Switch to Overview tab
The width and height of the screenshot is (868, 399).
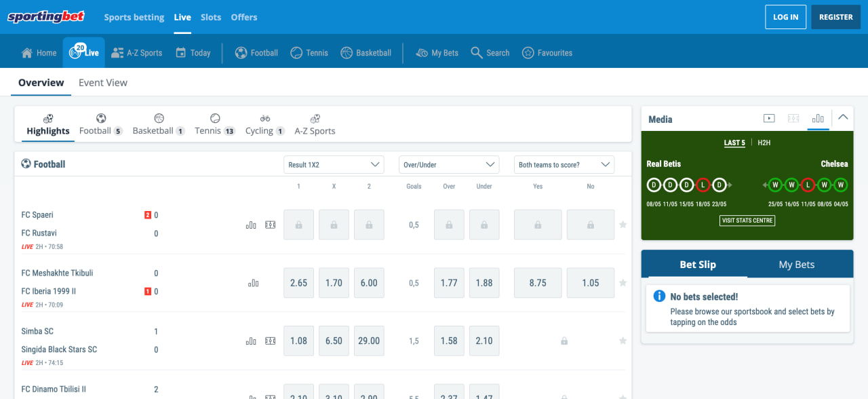point(41,83)
